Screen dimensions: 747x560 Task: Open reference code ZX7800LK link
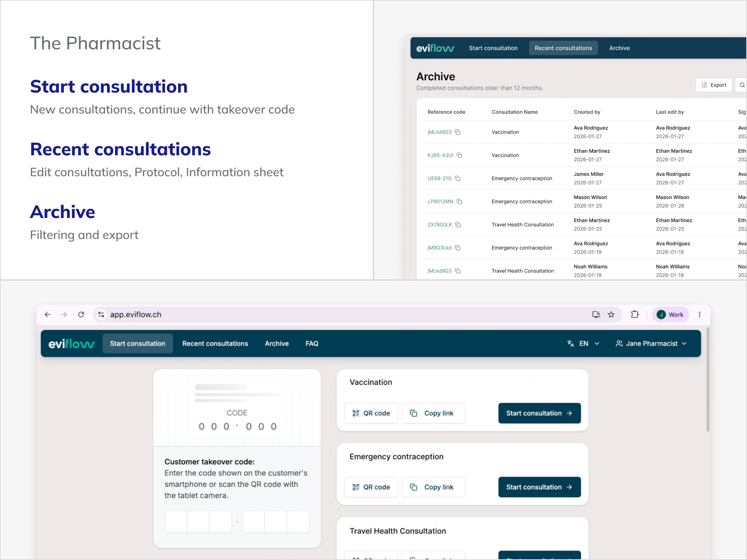coord(440,225)
